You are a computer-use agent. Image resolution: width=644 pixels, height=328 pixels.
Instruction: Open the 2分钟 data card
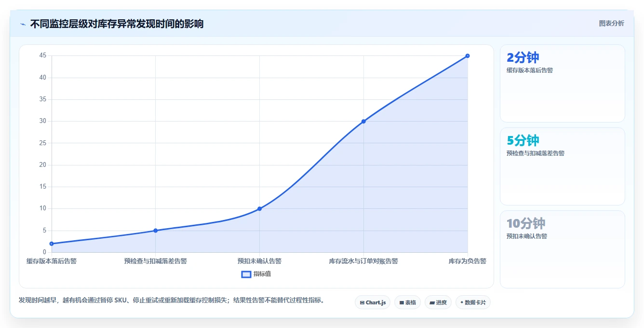click(562, 83)
